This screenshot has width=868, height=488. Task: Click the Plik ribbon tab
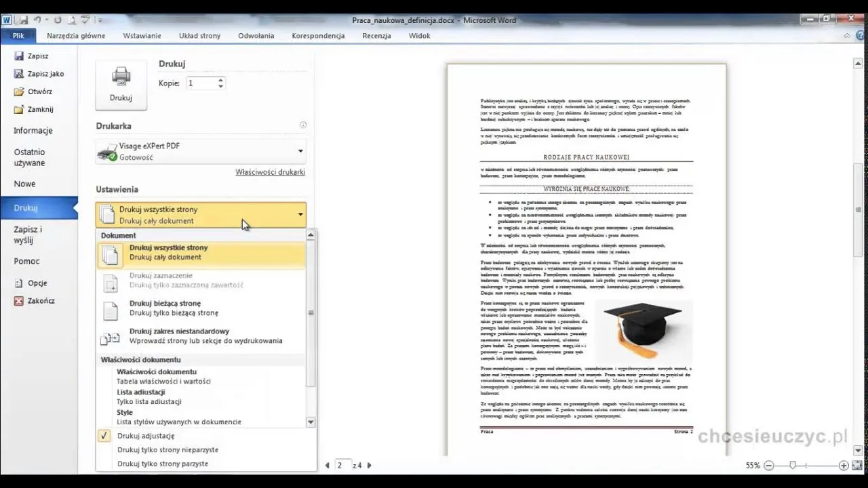click(18, 36)
